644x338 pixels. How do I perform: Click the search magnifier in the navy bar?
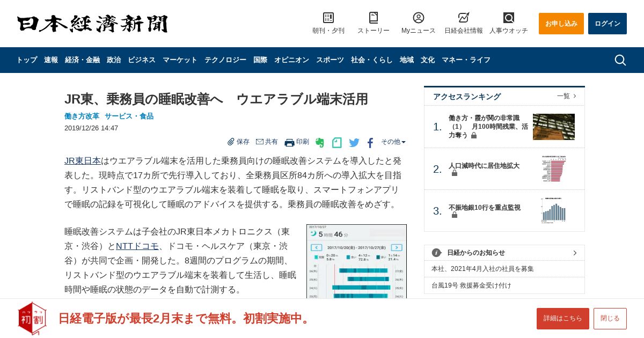point(620,60)
